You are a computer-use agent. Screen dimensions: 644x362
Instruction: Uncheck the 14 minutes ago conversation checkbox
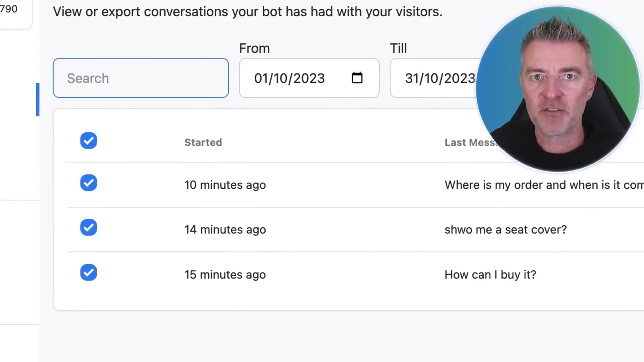pos(89,228)
